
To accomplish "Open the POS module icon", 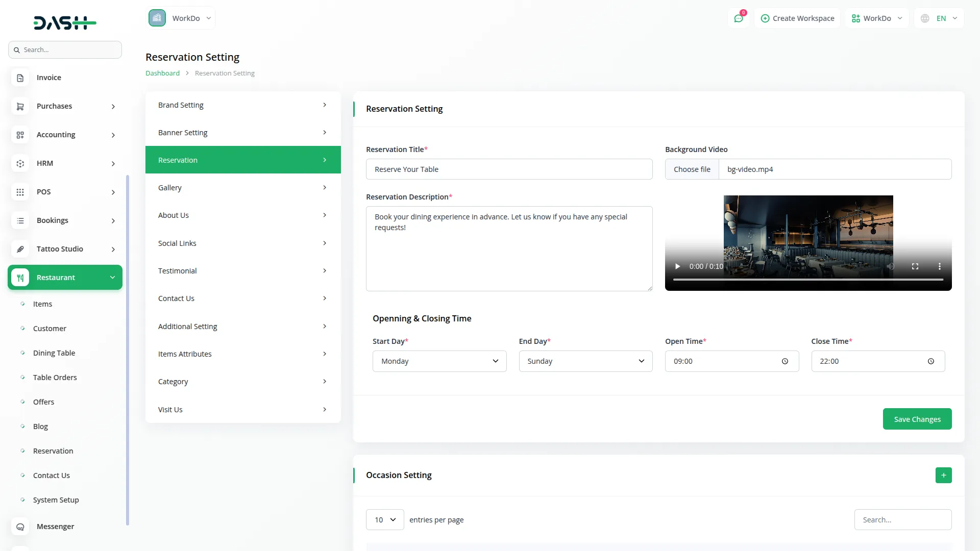I will click(20, 192).
